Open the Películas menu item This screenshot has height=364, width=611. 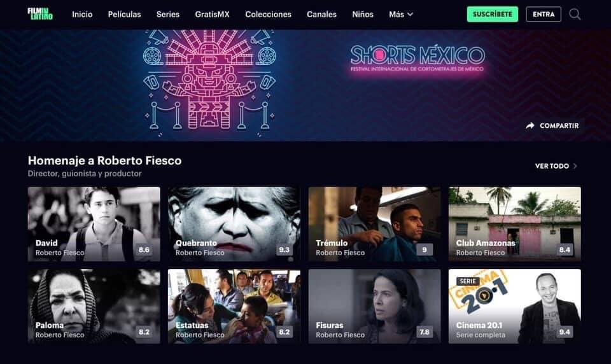(x=124, y=15)
